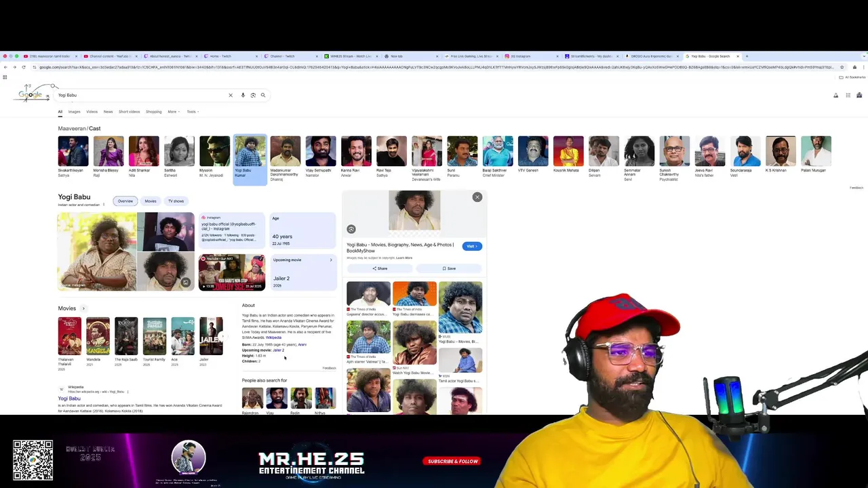Open the browser apps shortcut in bookmarks bar
Image resolution: width=868 pixels, height=488 pixels.
coord(5,77)
